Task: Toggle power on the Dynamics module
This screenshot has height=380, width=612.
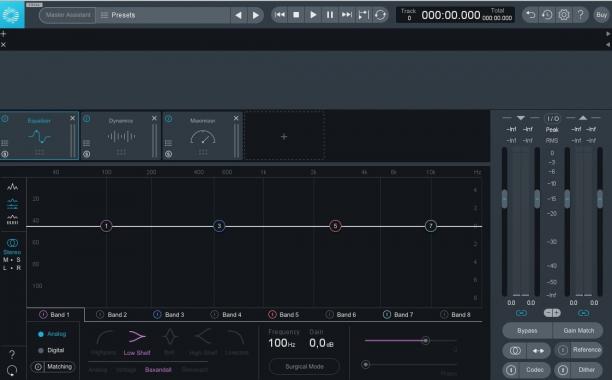Action: pyautogui.click(x=87, y=119)
